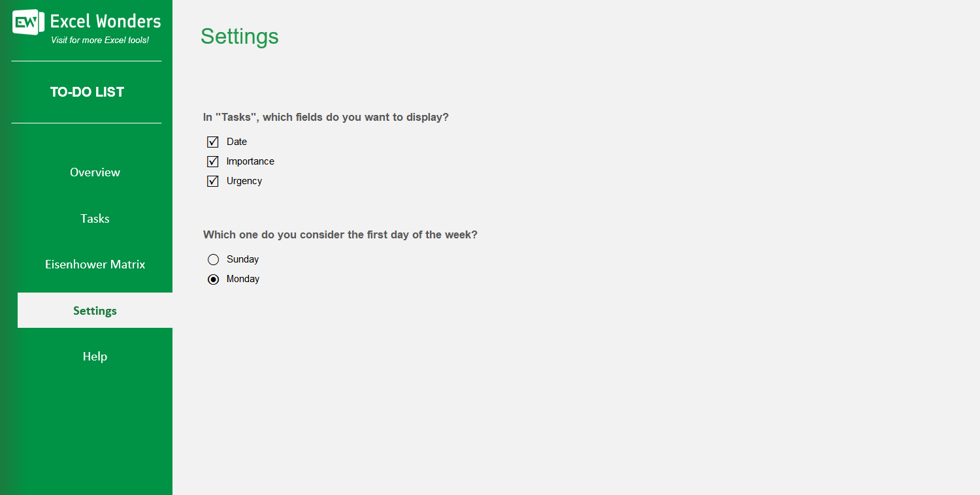The height and width of the screenshot is (495, 980).
Task: Click the green Settings page heading
Action: point(239,37)
